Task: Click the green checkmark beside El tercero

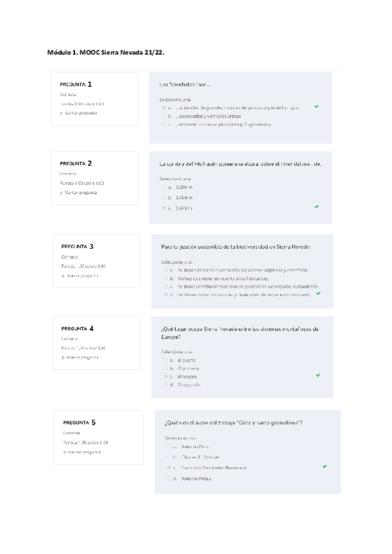Action: (318, 376)
